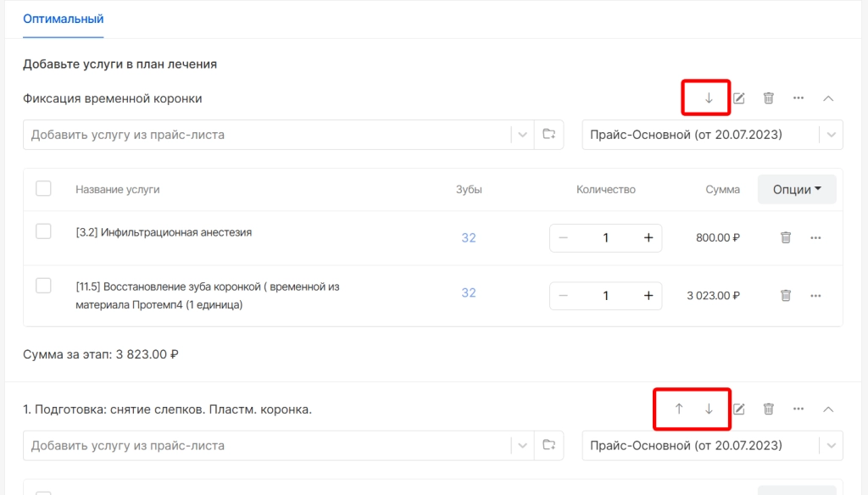Click the second stage 'Добавить услугу из прайс-листа' field

[x=267, y=446]
